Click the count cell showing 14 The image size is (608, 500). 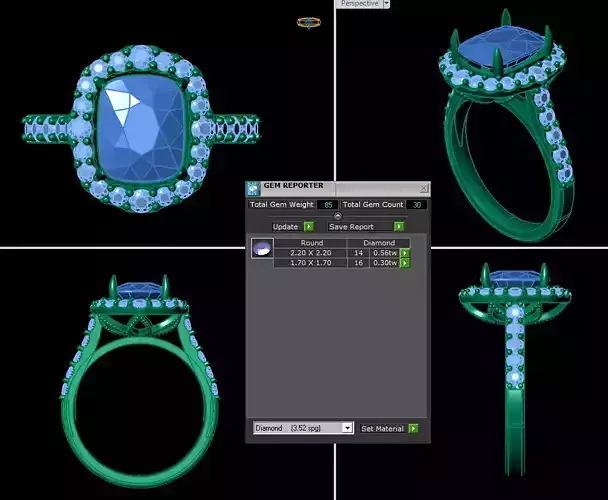pos(358,253)
